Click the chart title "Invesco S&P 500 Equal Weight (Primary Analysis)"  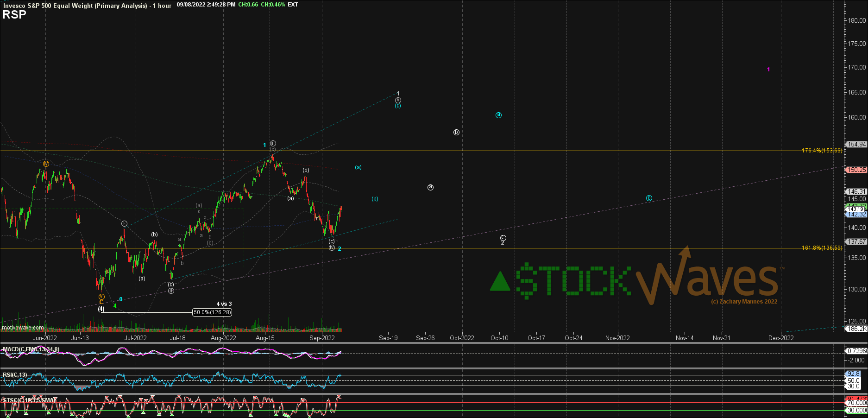coord(75,6)
